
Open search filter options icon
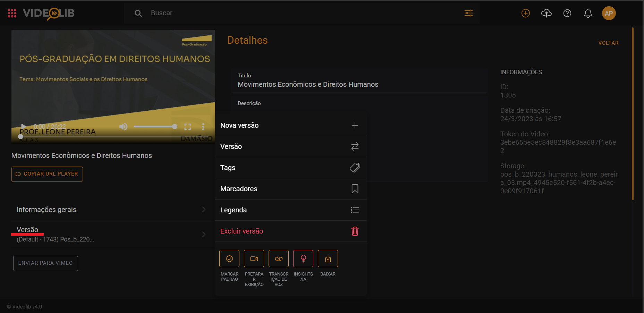pos(468,13)
